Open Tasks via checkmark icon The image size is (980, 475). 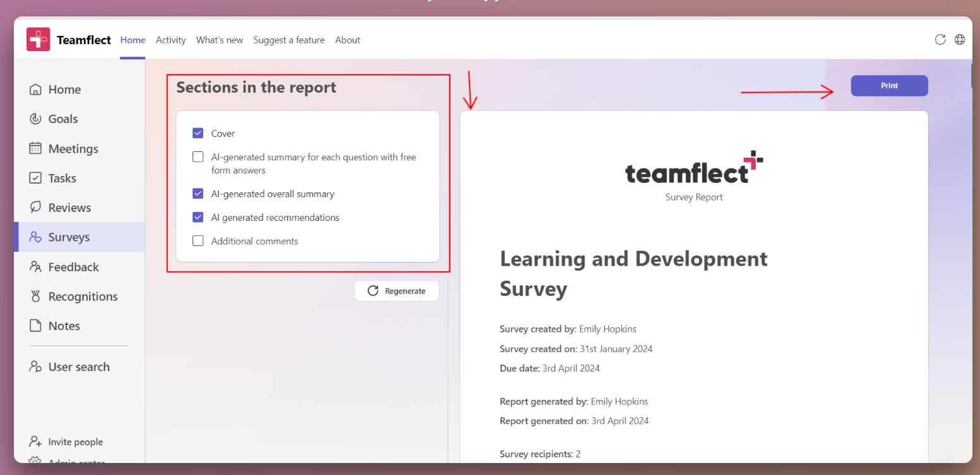(x=36, y=179)
